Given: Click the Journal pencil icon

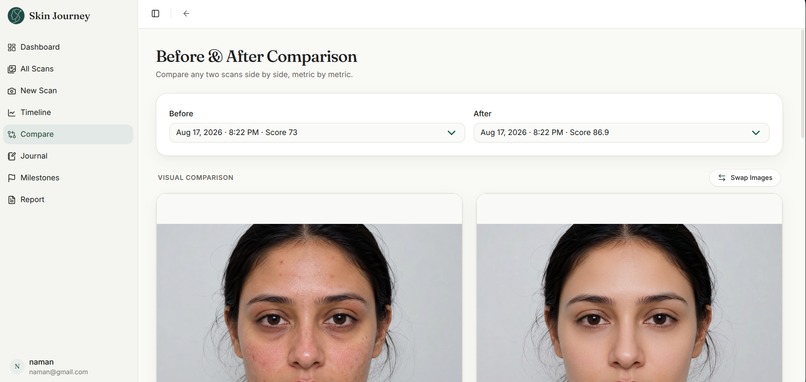Looking at the screenshot, I should click(x=11, y=156).
